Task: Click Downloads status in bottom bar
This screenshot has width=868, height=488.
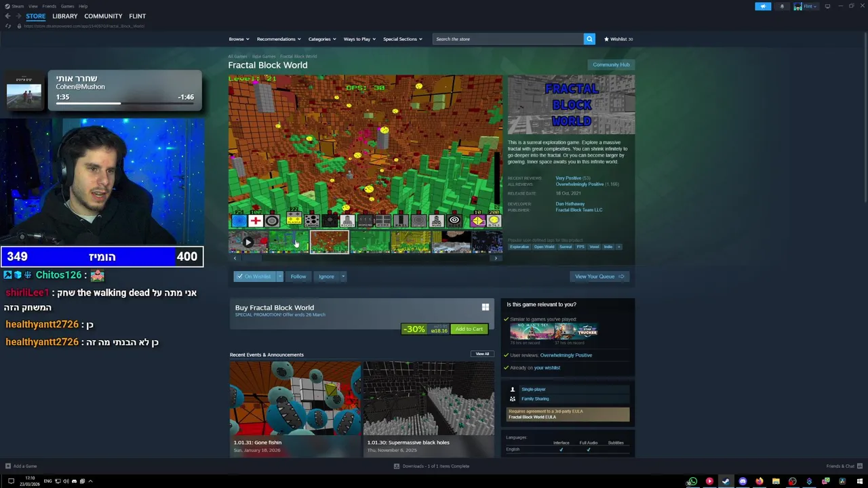Action: click(431, 466)
